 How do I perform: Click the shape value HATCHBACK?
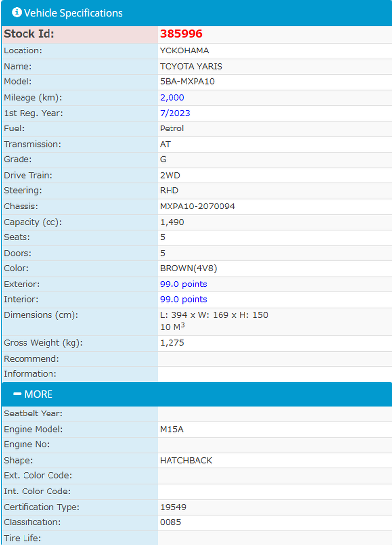186,460
